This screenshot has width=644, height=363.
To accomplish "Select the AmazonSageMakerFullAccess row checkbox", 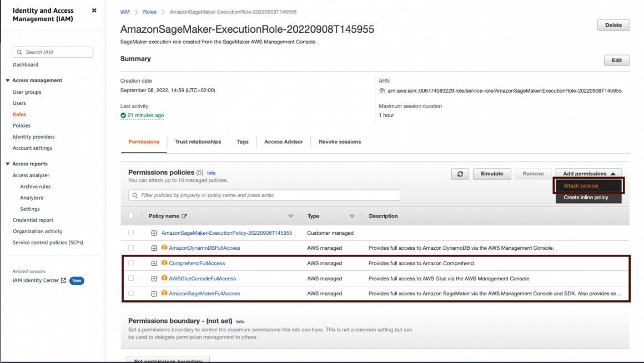I will click(131, 294).
